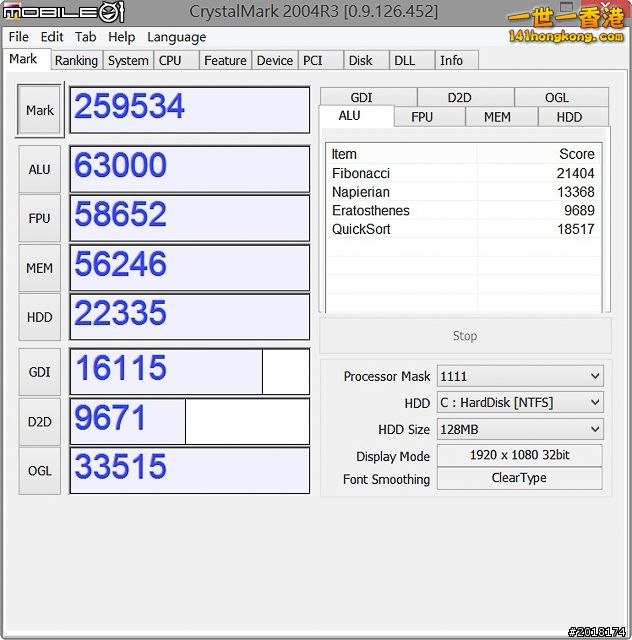This screenshot has width=632, height=640.
Task: Run the GDI benchmark button
Action: (x=40, y=372)
